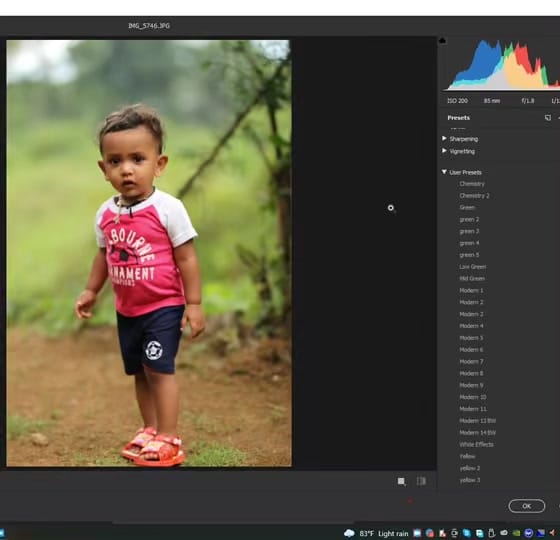
Task: Toggle the shadow clipping warning above histogram
Action: [x=442, y=40]
